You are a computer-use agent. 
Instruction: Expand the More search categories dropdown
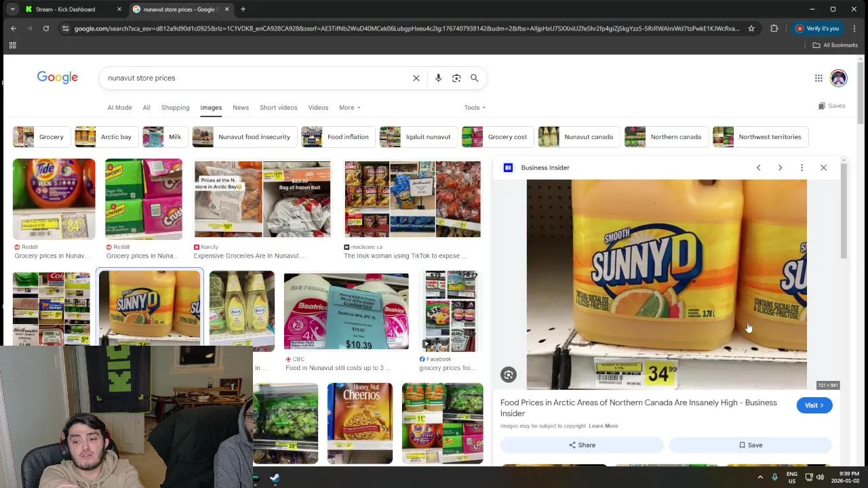(349, 108)
